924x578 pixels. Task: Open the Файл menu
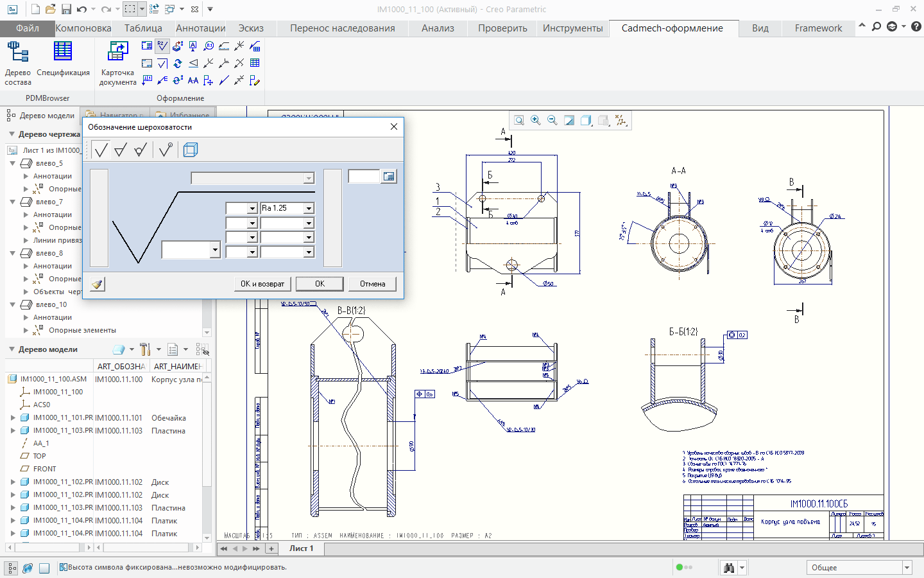pos(27,28)
